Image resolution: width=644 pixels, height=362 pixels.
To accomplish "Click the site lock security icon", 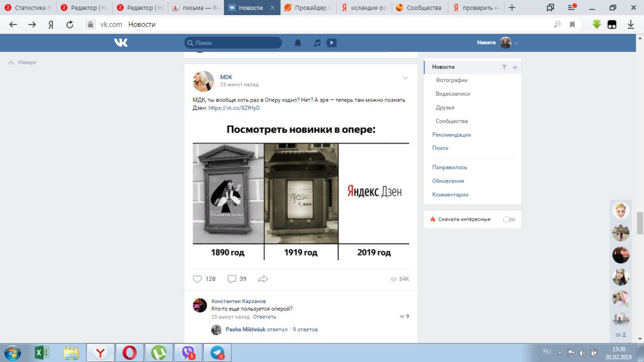I will click(91, 24).
